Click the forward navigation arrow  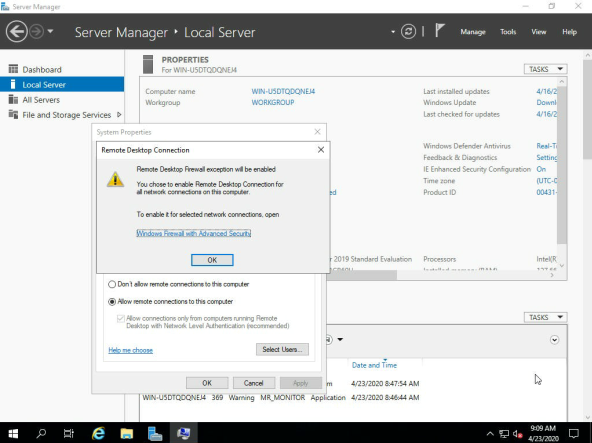click(37, 31)
